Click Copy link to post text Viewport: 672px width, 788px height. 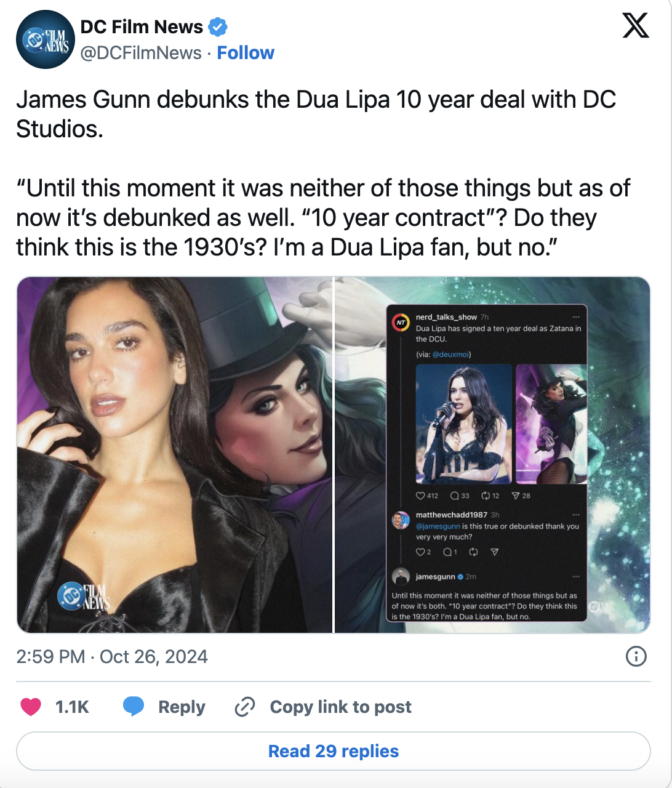[341, 707]
